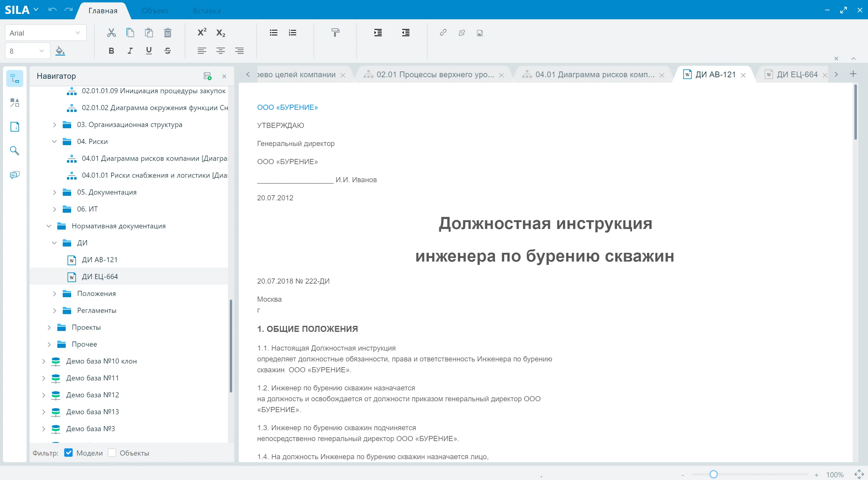The image size is (868, 480).
Task: Open the Comments panel in the left sidebar
Action: click(14, 175)
